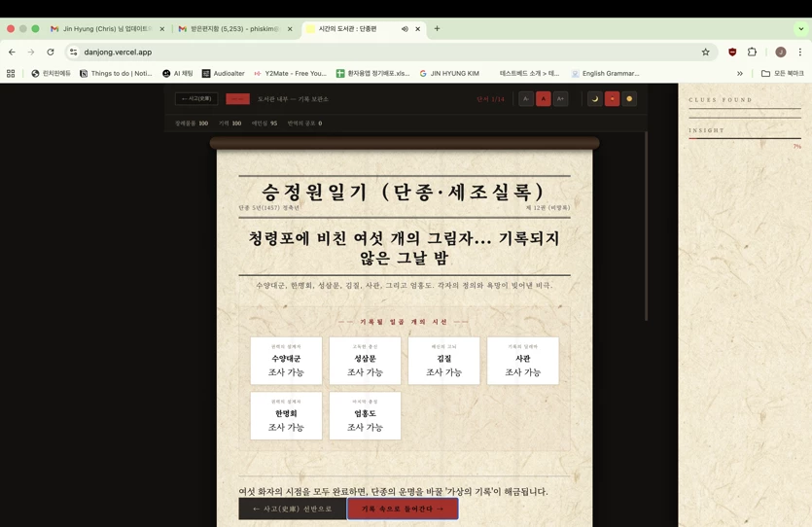Open the Things to do Notion bookmark
The width and height of the screenshot is (812, 527).
(x=116, y=74)
